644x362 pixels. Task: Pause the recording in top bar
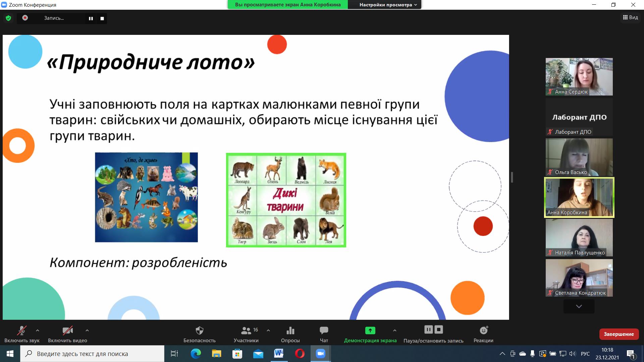click(x=91, y=18)
